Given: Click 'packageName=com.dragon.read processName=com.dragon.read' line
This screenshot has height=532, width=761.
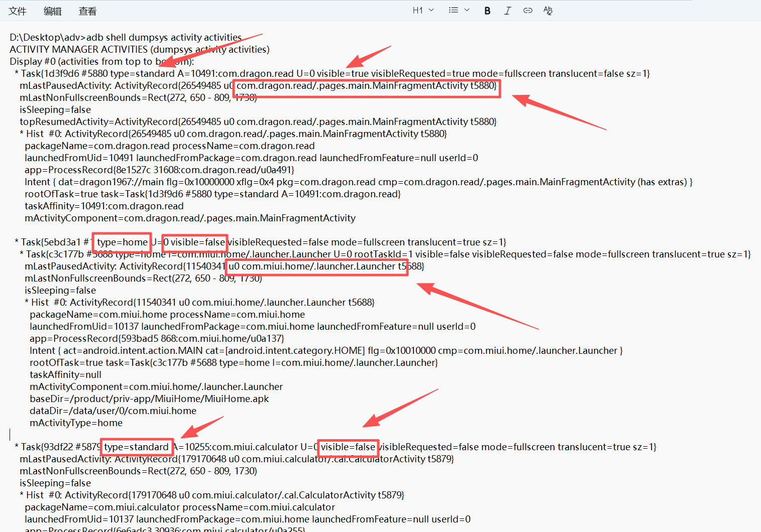Looking at the screenshot, I should pos(170,146).
